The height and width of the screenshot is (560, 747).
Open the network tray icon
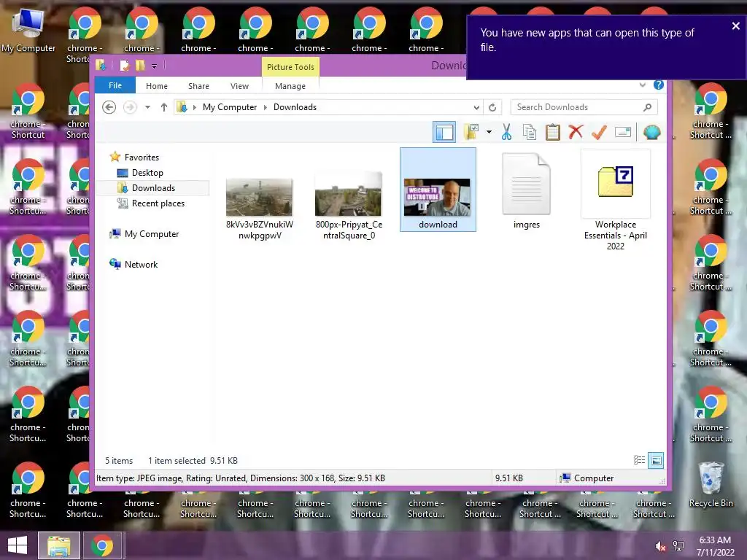click(678, 545)
